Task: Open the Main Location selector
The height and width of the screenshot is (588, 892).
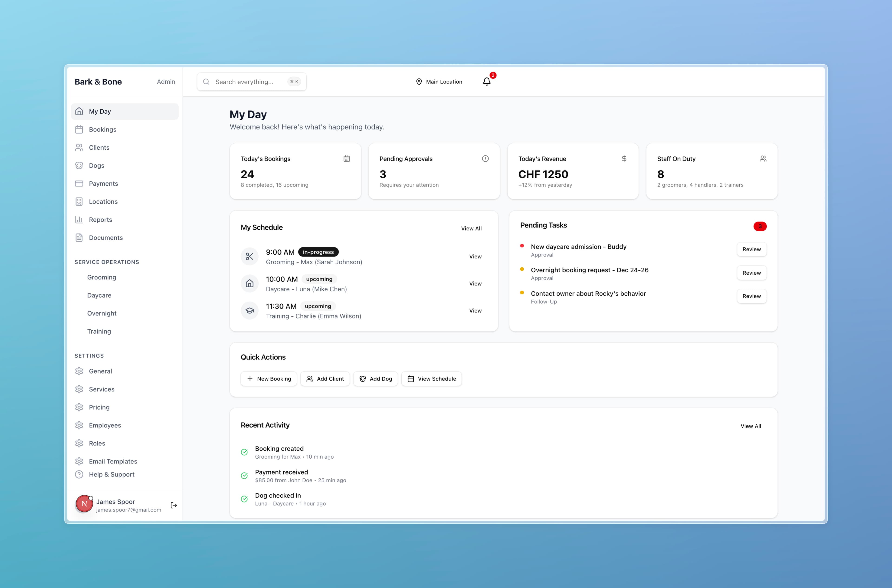Action: 439,81
